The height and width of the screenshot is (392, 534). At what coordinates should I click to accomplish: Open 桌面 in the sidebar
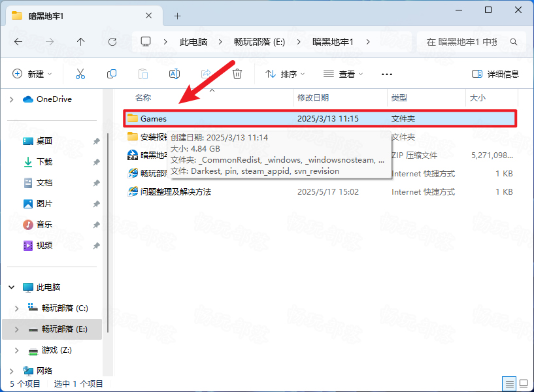pos(44,141)
